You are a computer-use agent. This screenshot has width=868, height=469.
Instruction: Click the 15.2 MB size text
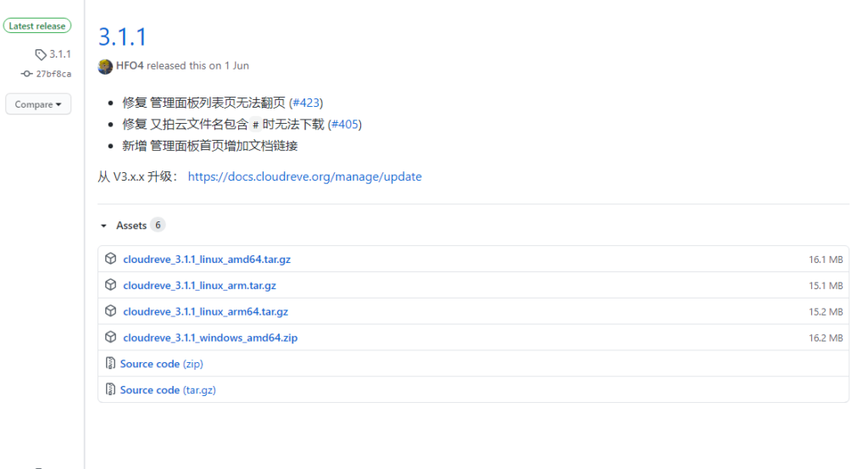pos(826,311)
